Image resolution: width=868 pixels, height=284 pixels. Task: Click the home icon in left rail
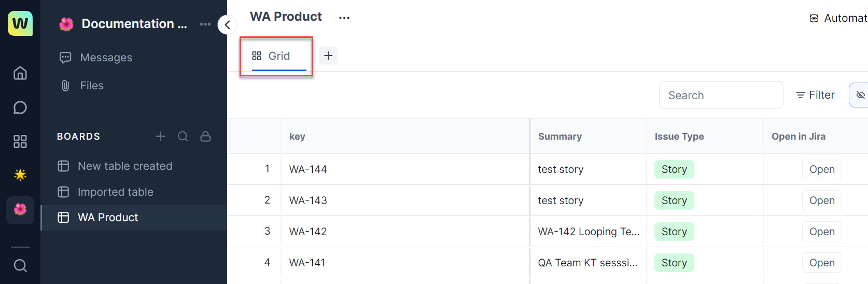click(x=20, y=73)
